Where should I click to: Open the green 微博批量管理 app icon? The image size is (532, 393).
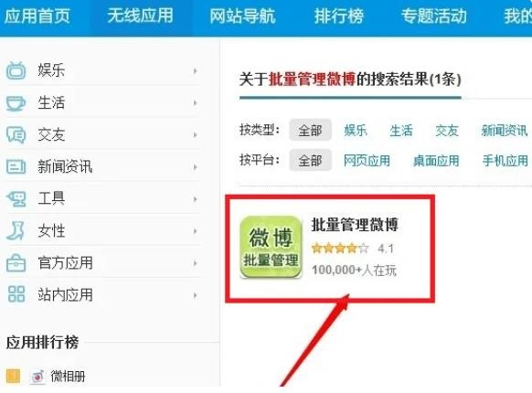271,248
